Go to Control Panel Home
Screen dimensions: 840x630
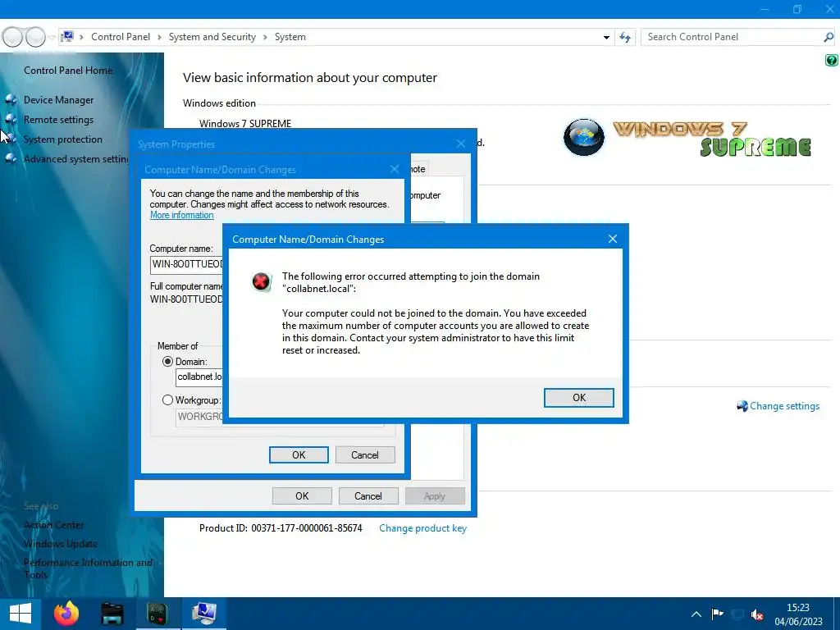[x=68, y=71]
